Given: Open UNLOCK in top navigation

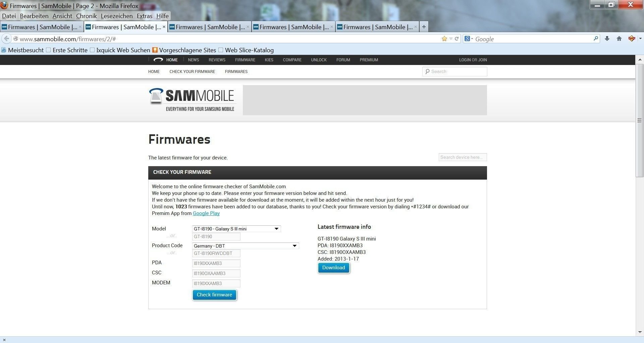Looking at the screenshot, I should [319, 60].
